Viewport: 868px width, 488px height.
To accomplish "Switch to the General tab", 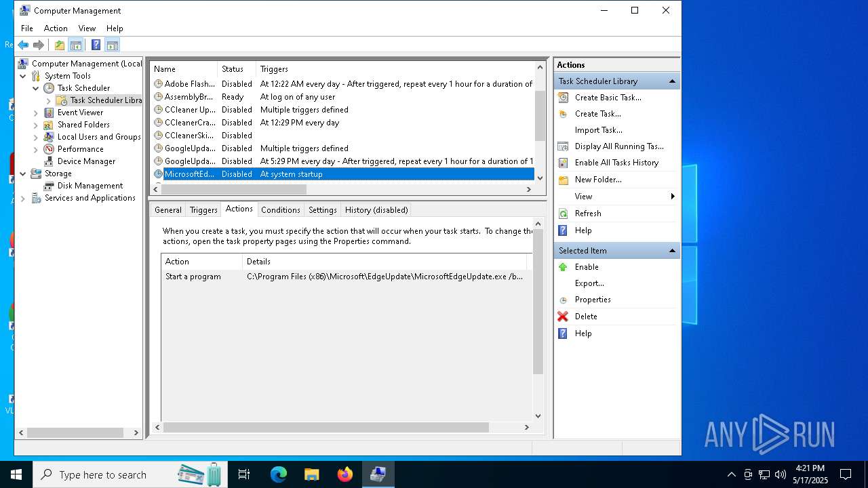I will (168, 210).
